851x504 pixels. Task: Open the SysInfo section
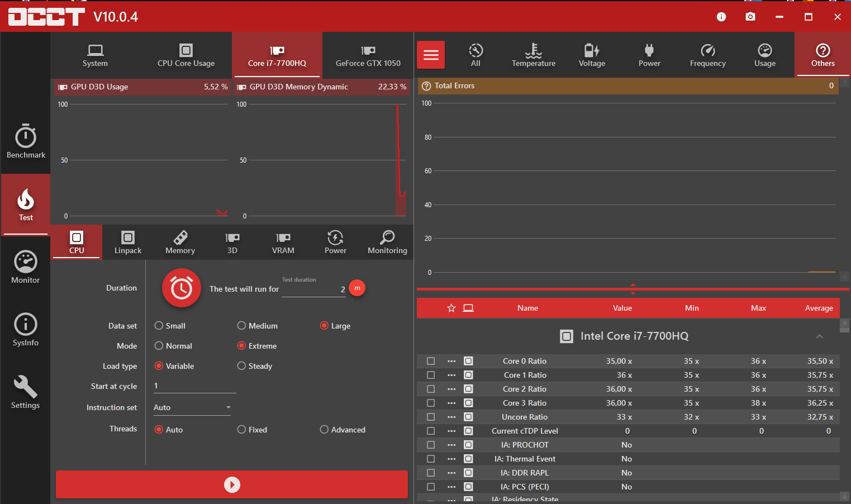click(26, 330)
